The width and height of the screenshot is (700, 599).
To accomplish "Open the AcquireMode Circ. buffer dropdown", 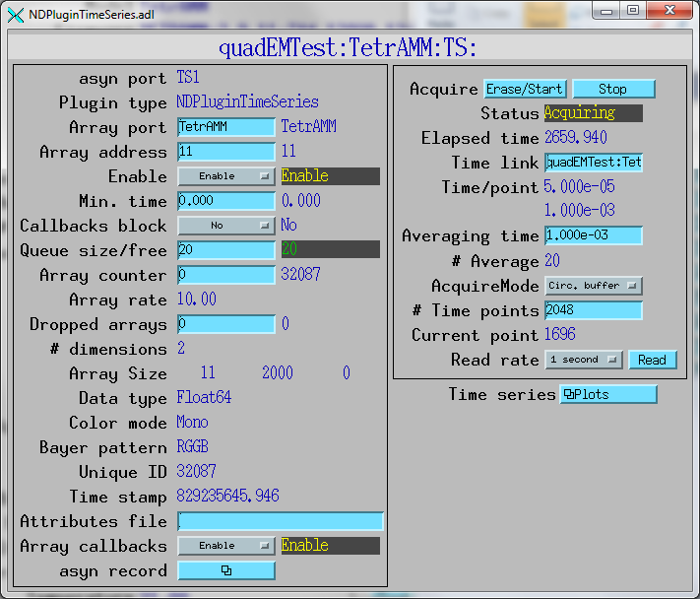I will pyautogui.click(x=594, y=286).
